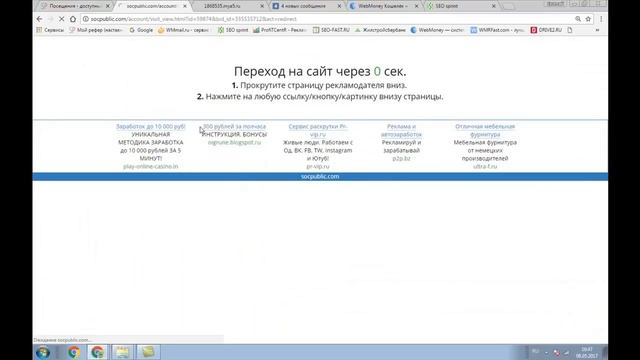640x360 pixels.
Task: Bookmark this page with the star icon
Action: [x=588, y=19]
